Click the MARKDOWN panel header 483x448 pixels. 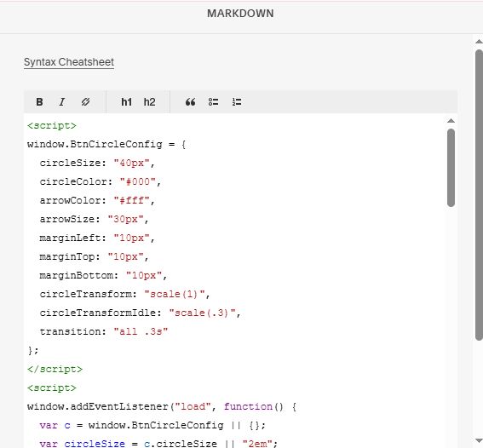[240, 14]
